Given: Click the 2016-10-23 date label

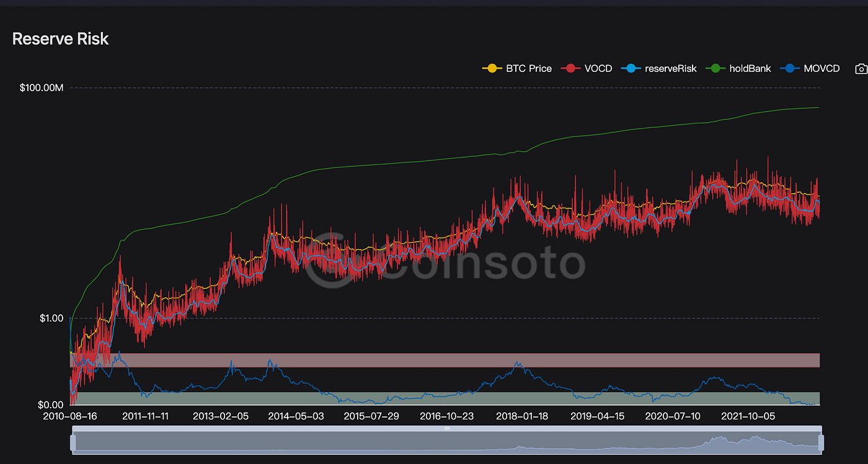Looking at the screenshot, I should (x=447, y=416).
